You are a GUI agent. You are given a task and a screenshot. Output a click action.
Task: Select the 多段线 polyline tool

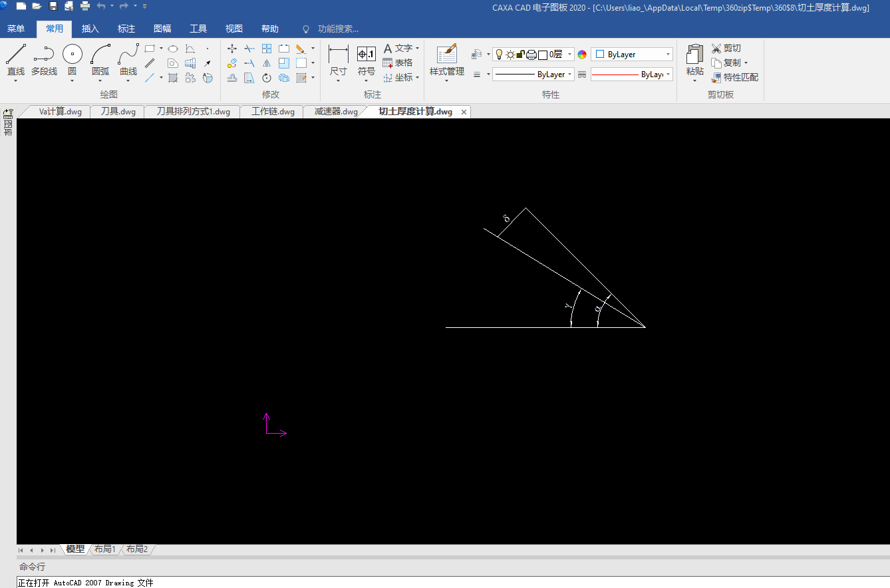(44, 60)
